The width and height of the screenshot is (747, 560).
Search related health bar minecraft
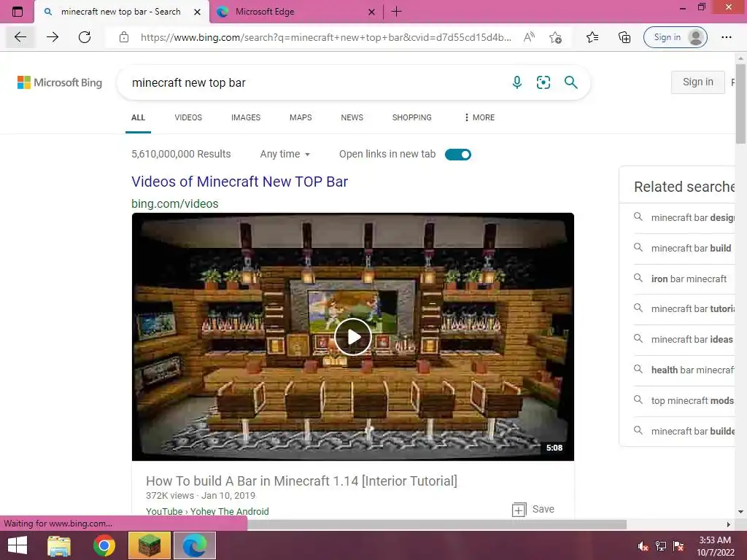[684, 370]
